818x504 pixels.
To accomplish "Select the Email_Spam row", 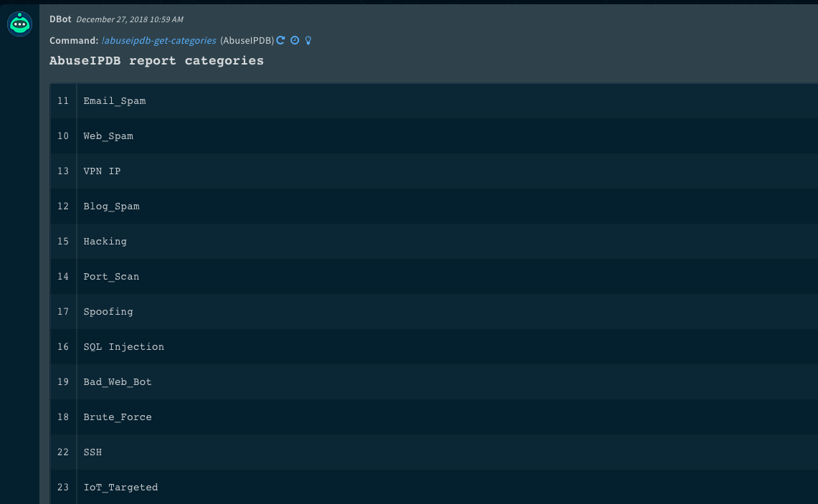I will (x=115, y=101).
